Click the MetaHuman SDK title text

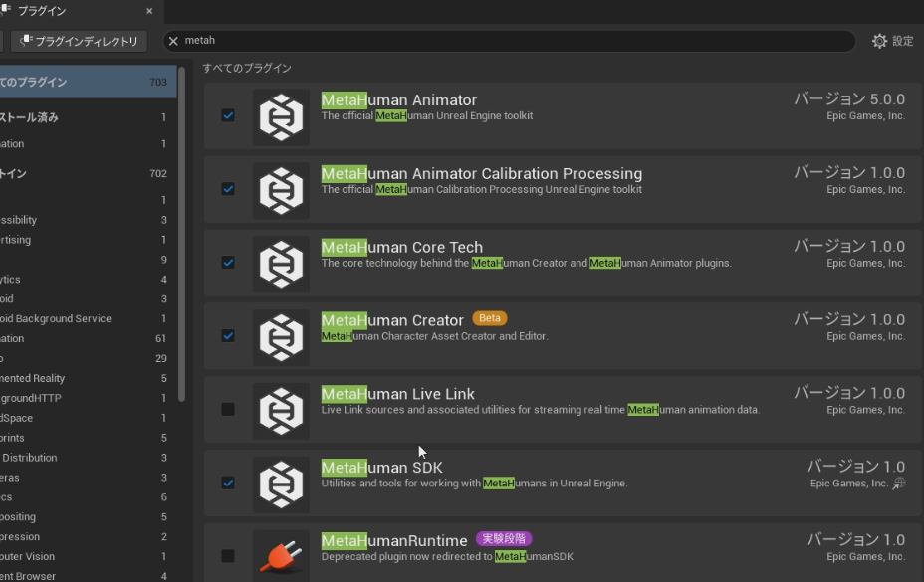pyautogui.click(x=382, y=468)
